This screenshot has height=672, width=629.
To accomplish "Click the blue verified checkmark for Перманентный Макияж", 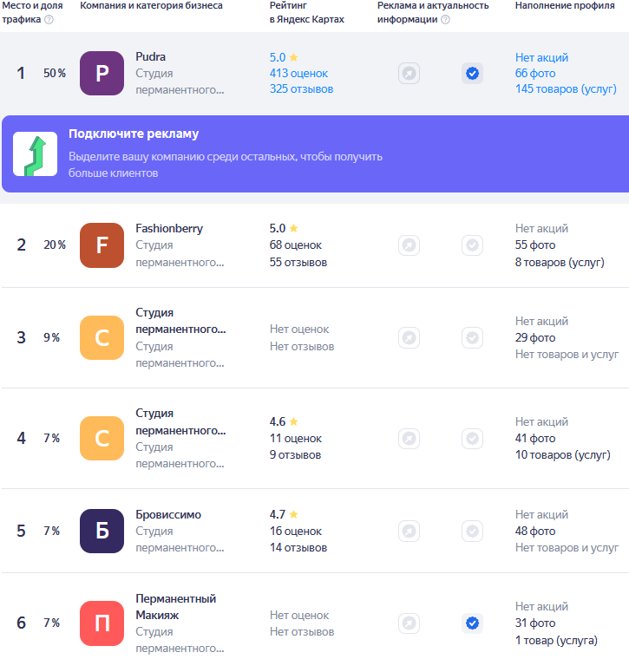I will pyautogui.click(x=472, y=623).
